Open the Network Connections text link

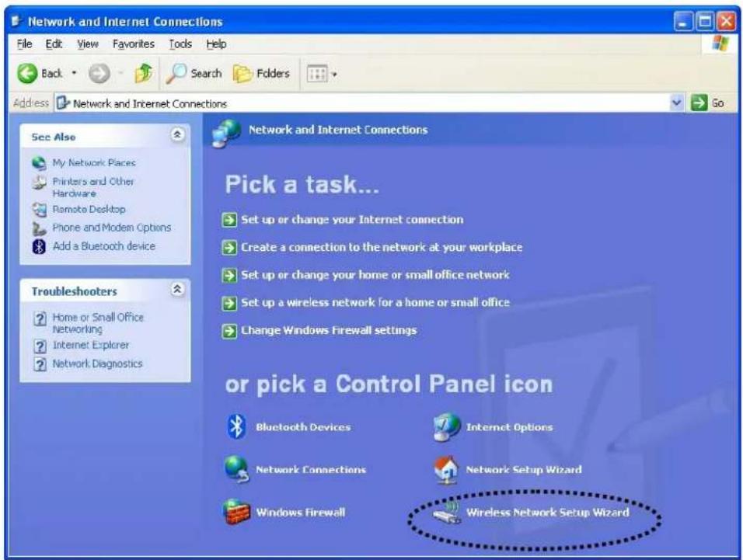pyautogui.click(x=311, y=470)
